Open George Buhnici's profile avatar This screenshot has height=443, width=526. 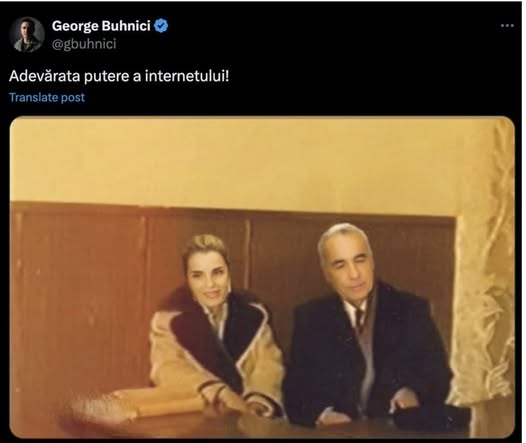[27, 35]
